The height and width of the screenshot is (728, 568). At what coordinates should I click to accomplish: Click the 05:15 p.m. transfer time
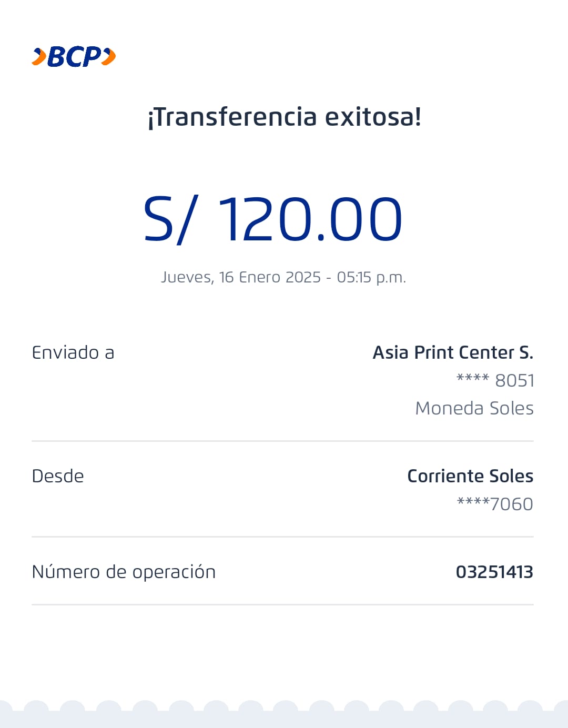371,277
